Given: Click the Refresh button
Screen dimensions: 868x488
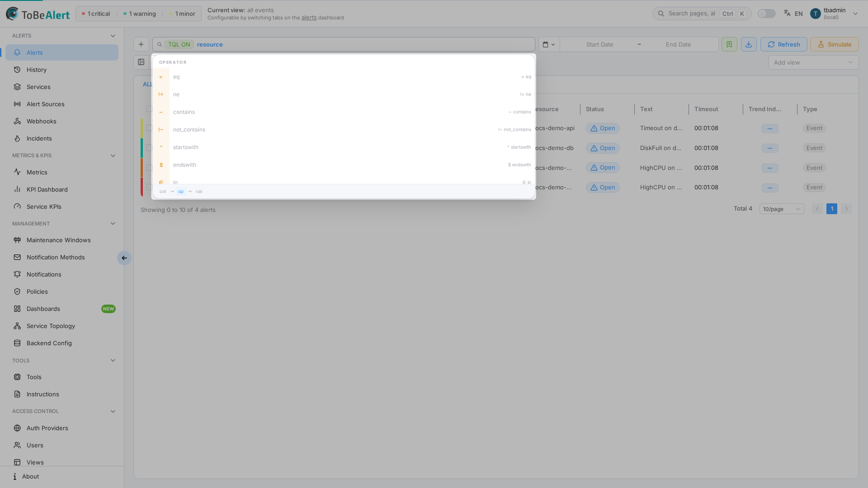Looking at the screenshot, I should (x=783, y=44).
